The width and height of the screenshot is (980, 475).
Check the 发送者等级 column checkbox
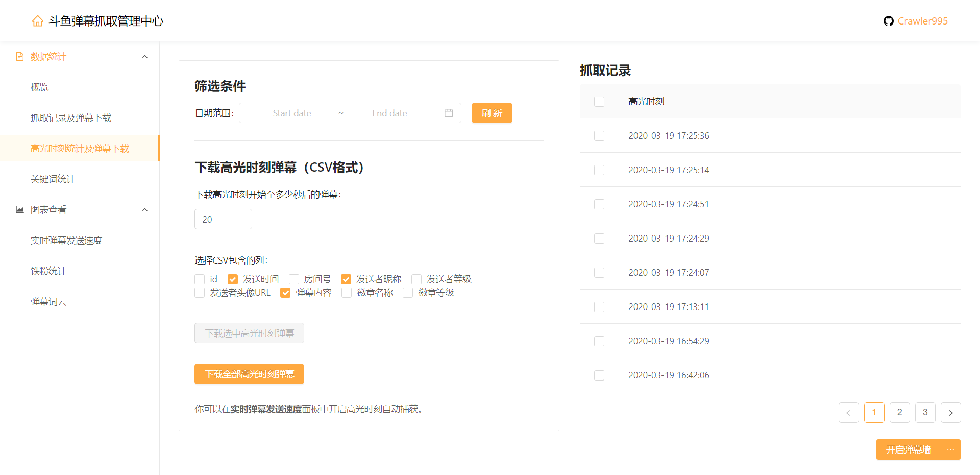click(x=416, y=279)
